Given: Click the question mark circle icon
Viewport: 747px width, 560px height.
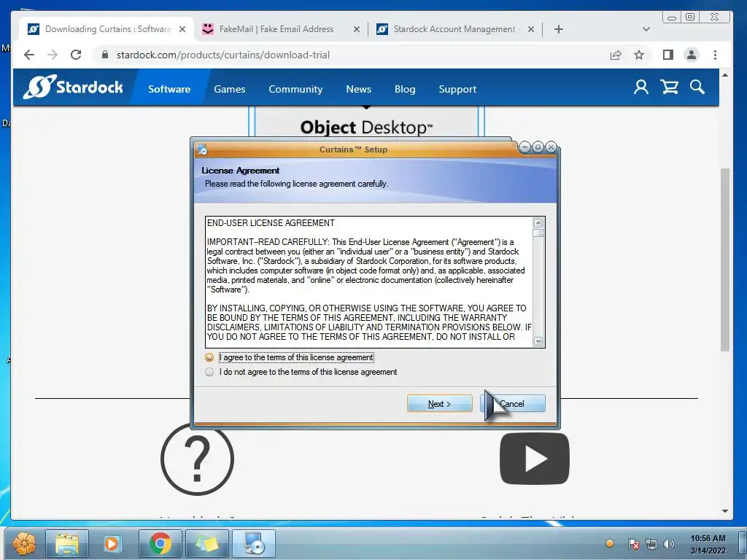Looking at the screenshot, I should 197,459.
